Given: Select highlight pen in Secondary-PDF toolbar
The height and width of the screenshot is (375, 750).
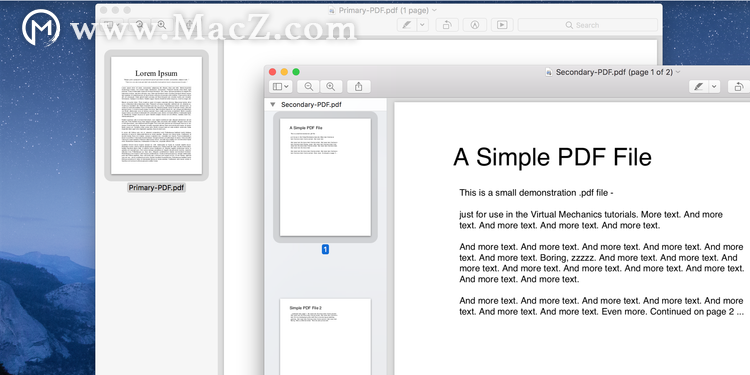Looking at the screenshot, I should [x=699, y=87].
